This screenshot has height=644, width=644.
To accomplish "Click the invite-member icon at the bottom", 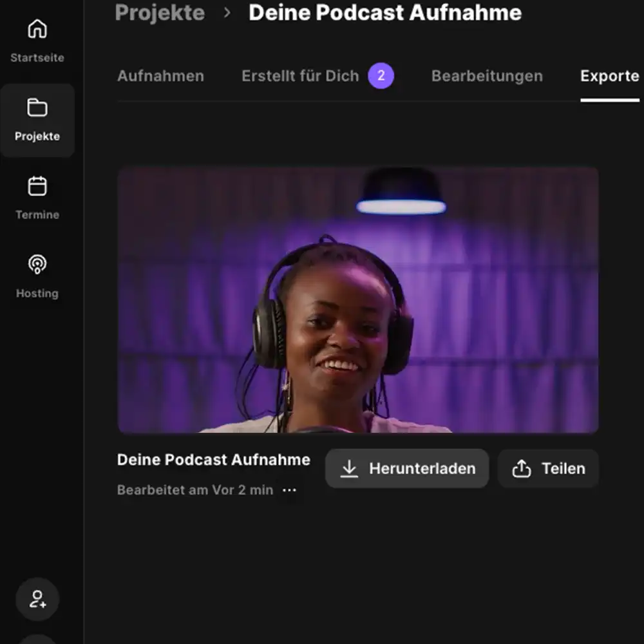I will pos(37,599).
